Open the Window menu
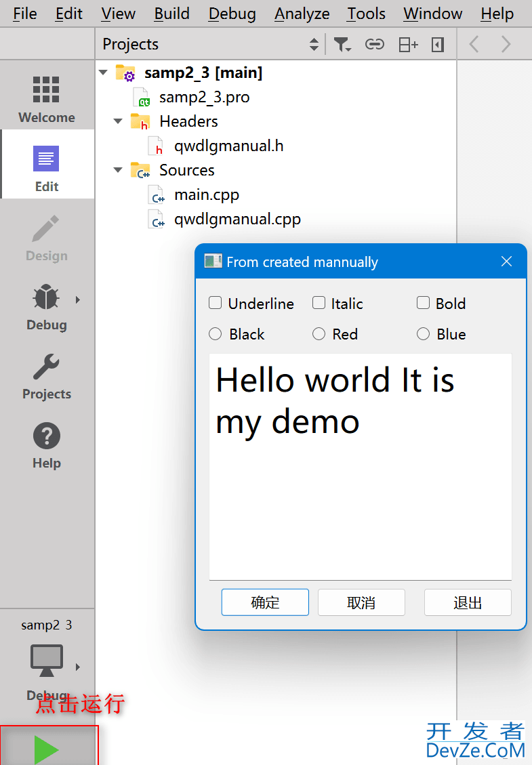Image resolution: width=532 pixels, height=765 pixels. point(432,14)
